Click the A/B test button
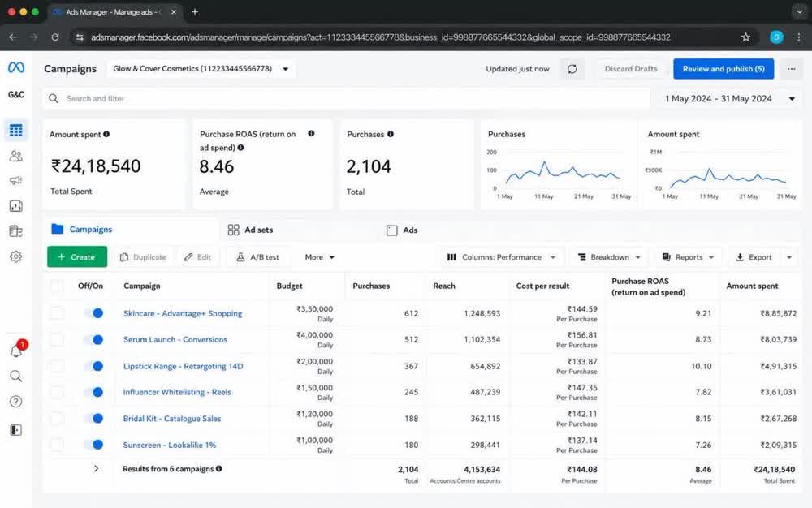The height and width of the screenshot is (508, 812). click(257, 257)
